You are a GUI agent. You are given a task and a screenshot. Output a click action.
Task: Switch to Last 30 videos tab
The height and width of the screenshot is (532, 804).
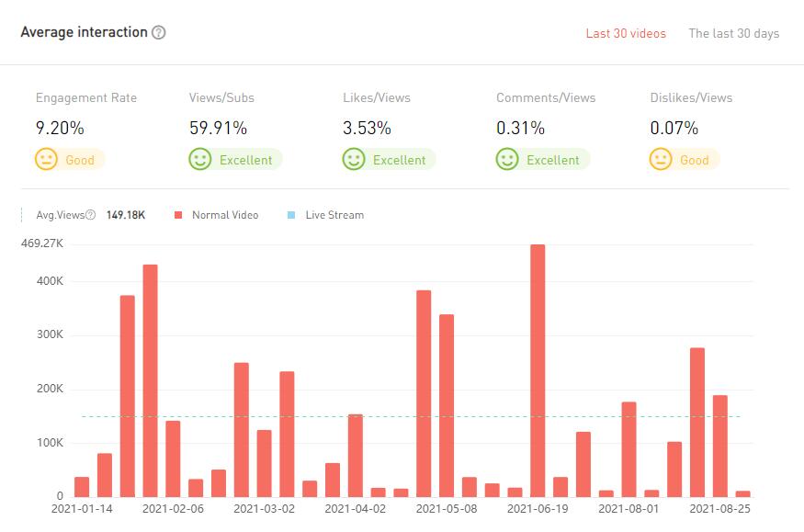tap(626, 33)
